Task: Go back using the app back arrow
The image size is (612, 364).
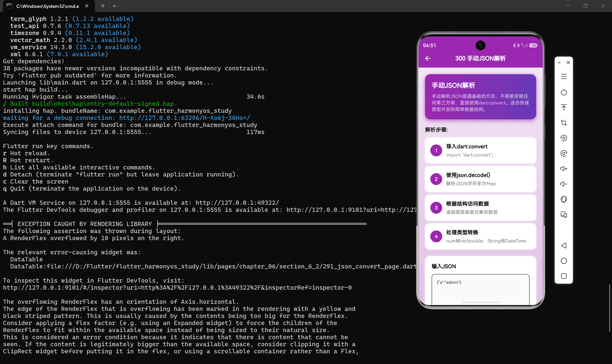Action: [428, 58]
